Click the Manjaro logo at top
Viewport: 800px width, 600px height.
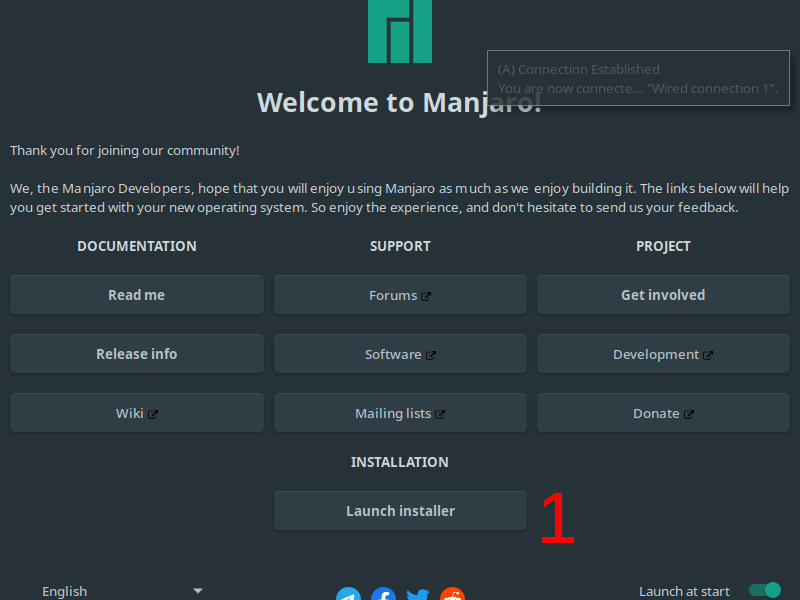pyautogui.click(x=400, y=30)
